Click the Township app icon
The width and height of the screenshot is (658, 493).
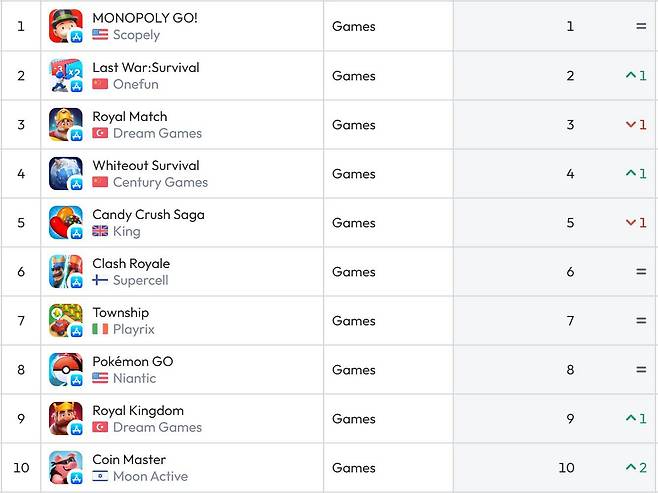(x=66, y=320)
